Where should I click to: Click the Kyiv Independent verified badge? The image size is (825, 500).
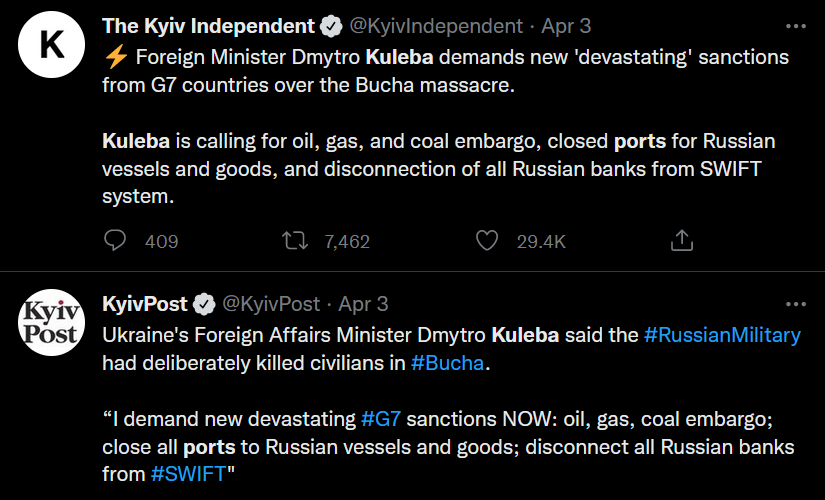[x=331, y=26]
